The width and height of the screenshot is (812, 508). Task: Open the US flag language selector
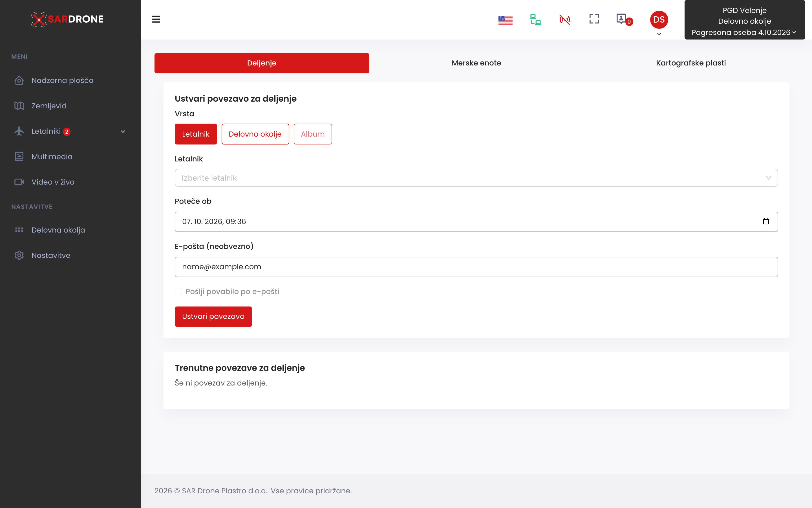click(505, 20)
